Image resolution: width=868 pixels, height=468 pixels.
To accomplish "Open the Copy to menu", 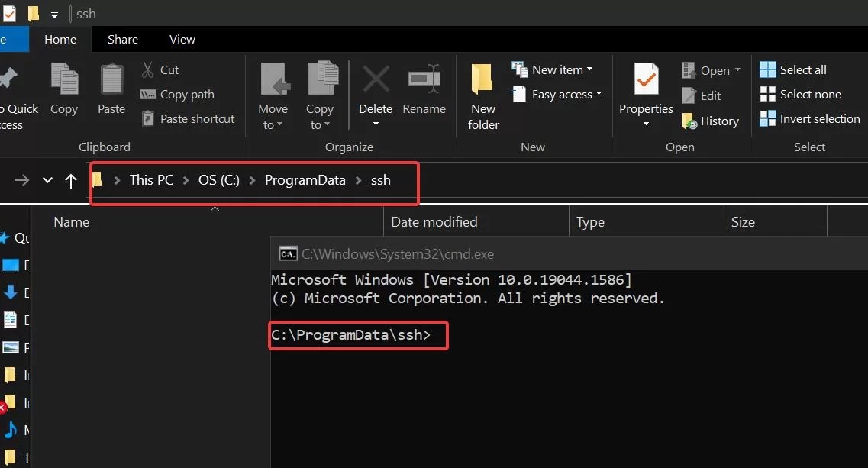I will point(320,96).
